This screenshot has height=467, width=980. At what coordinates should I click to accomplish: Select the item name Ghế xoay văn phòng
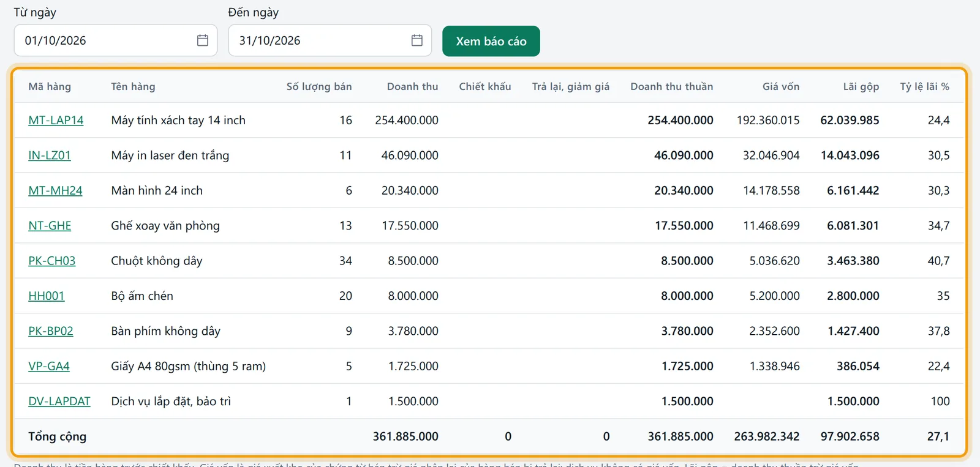[165, 226]
